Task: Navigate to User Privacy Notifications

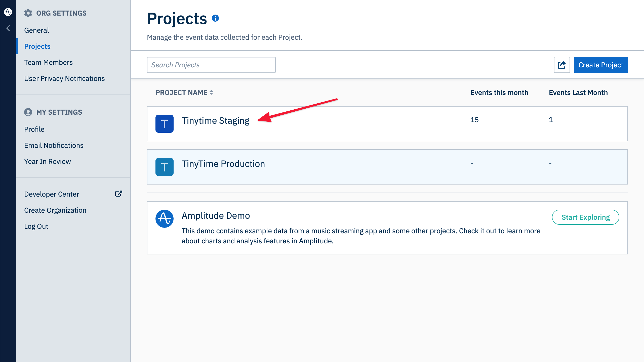Action: (x=65, y=78)
